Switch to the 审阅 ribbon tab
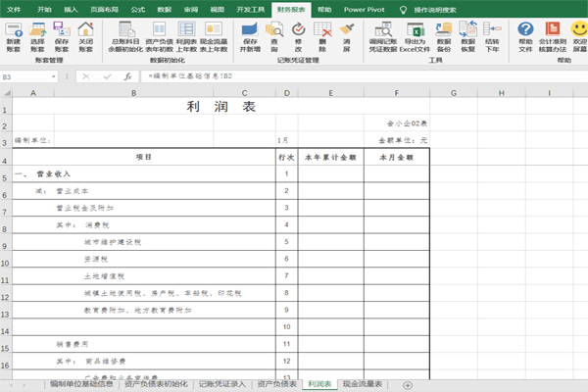 pos(190,10)
